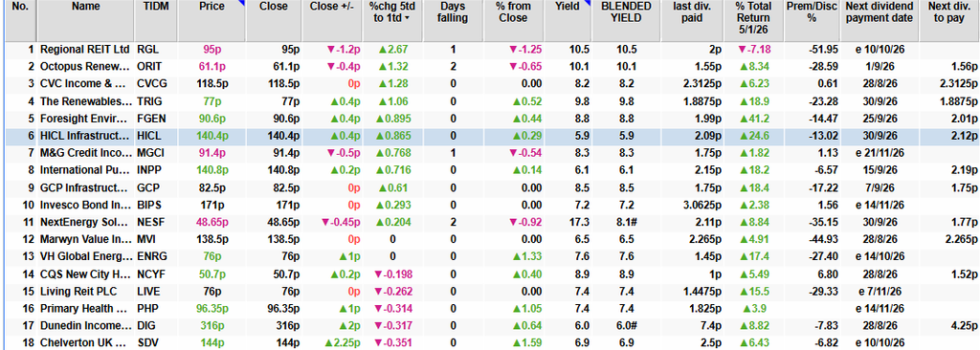Click the 2.67 %chg value for RGL
Image resolution: width=980 pixels, height=350 pixels.
393,49
